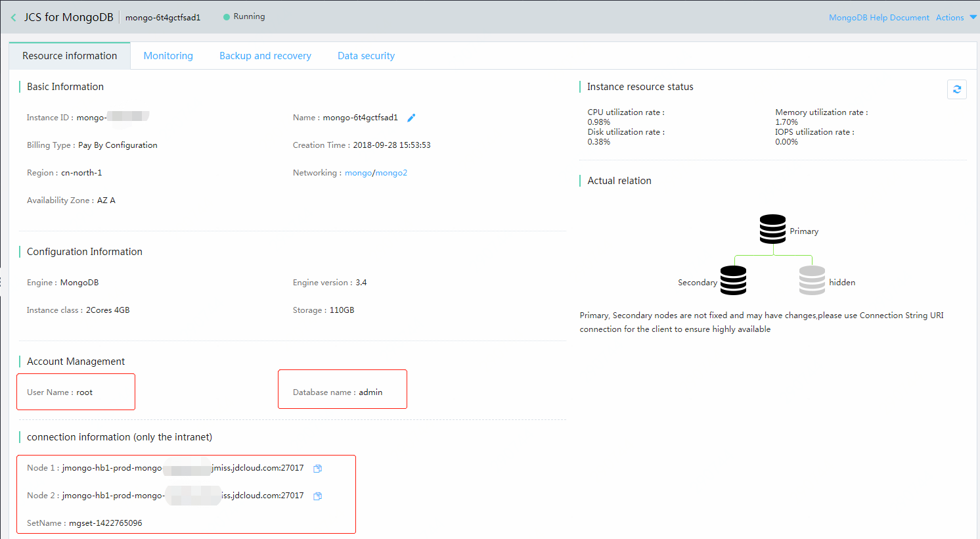Click the green Running status dot
The width and height of the screenshot is (980, 539).
(x=227, y=17)
